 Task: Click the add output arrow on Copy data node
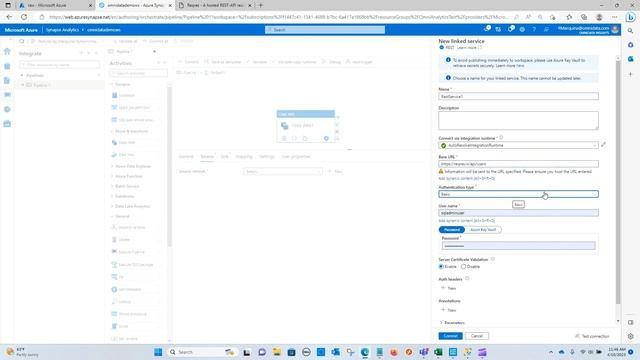tap(326, 138)
